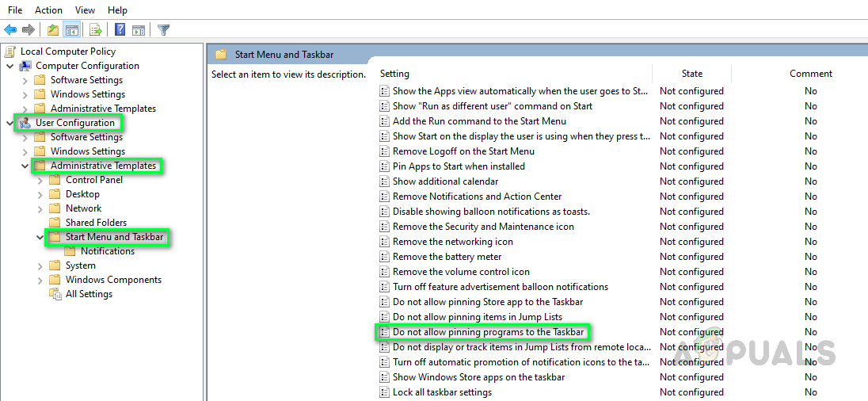Click the Export List toolbar icon
Screen dimensions: 868x401
(x=96, y=29)
